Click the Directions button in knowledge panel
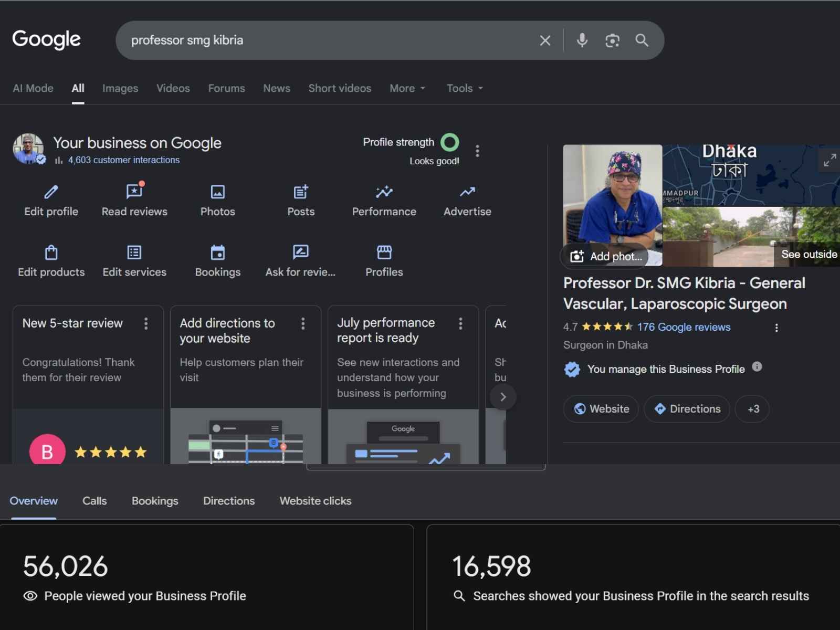 click(687, 409)
